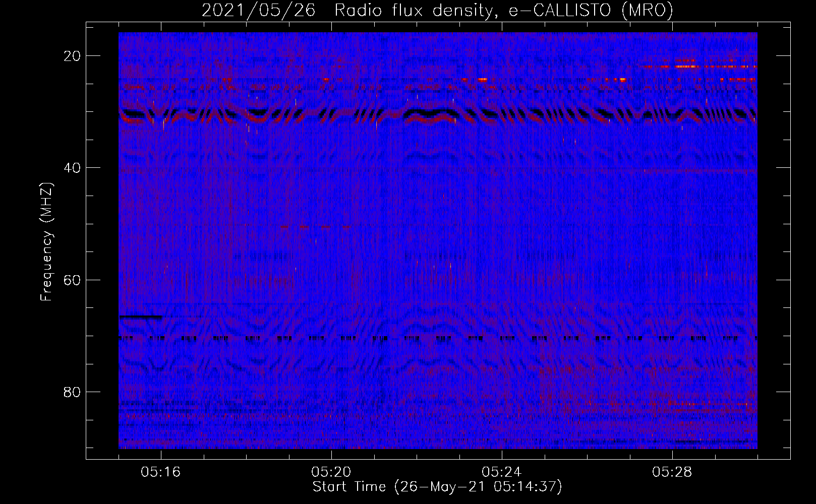
Task: Click the 20 frequency tick label
Action: pyautogui.click(x=73, y=56)
